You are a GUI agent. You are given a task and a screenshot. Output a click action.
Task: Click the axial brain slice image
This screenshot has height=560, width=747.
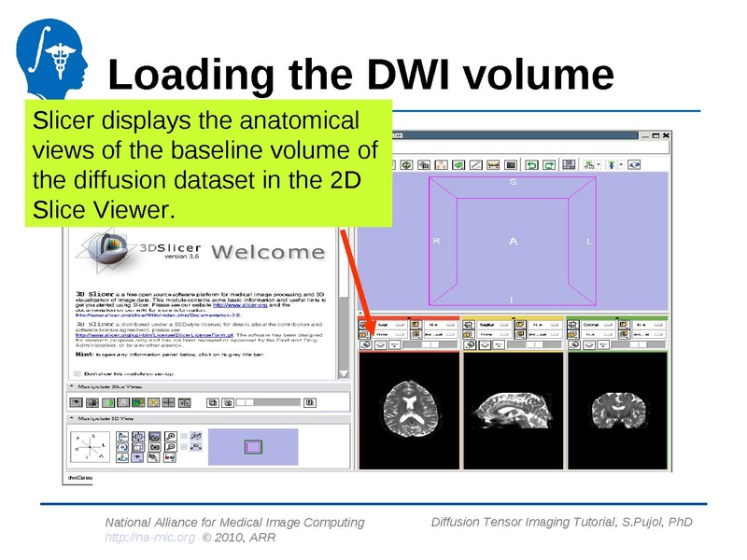pyautogui.click(x=409, y=410)
